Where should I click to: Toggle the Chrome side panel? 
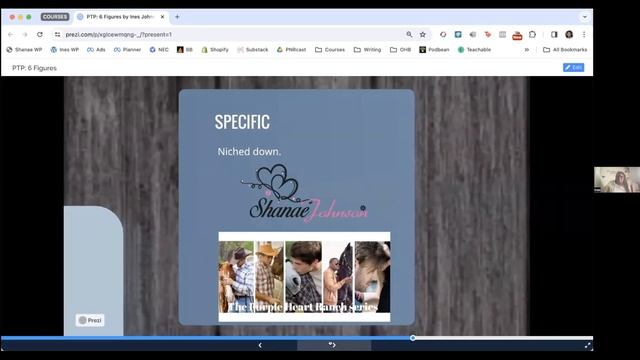[x=554, y=35]
